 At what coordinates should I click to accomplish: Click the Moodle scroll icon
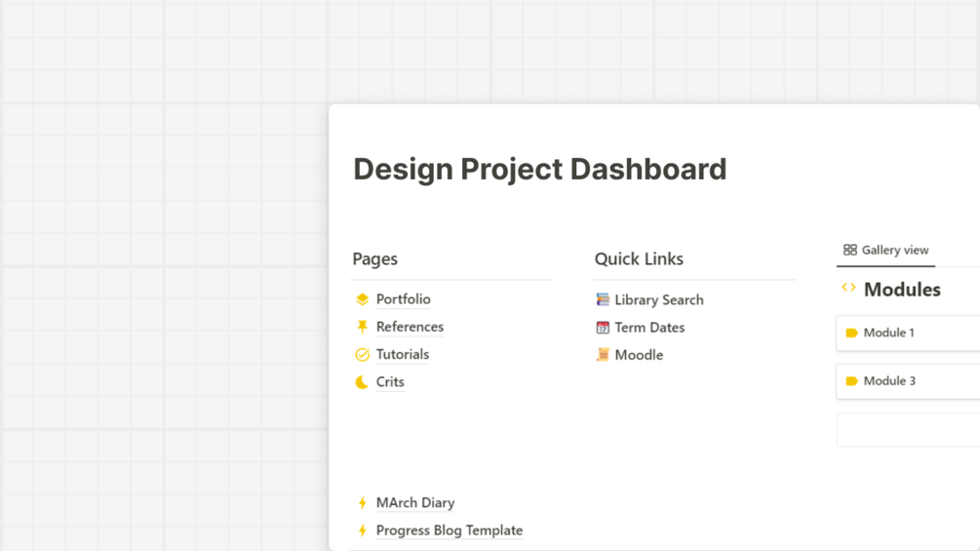click(603, 355)
